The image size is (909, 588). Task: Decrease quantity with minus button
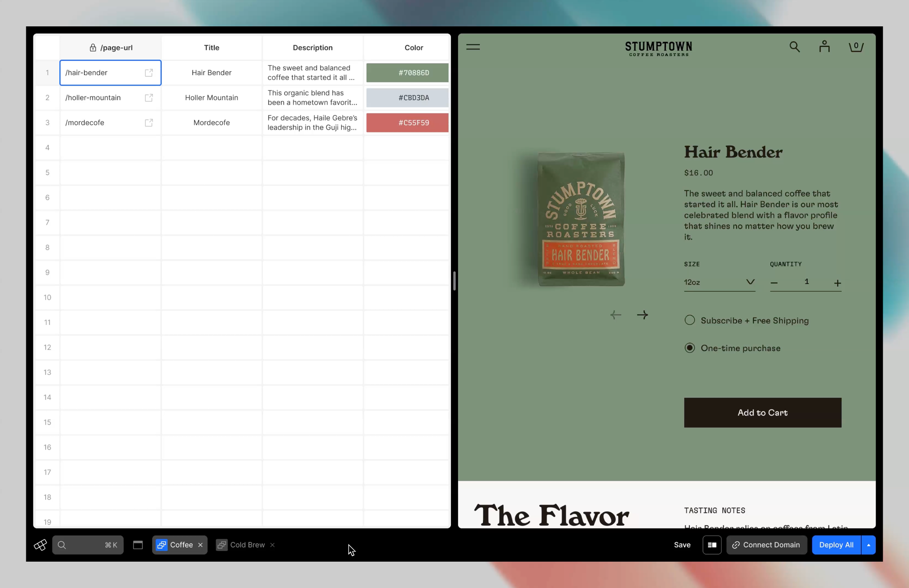(x=774, y=283)
